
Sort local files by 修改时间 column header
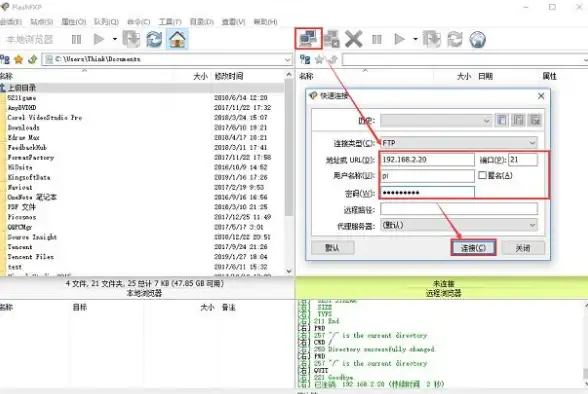pos(229,76)
